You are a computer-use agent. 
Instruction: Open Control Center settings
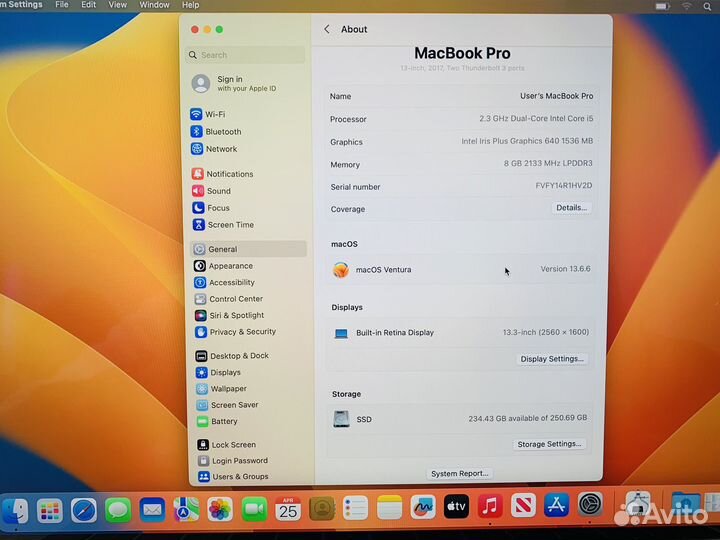229,299
